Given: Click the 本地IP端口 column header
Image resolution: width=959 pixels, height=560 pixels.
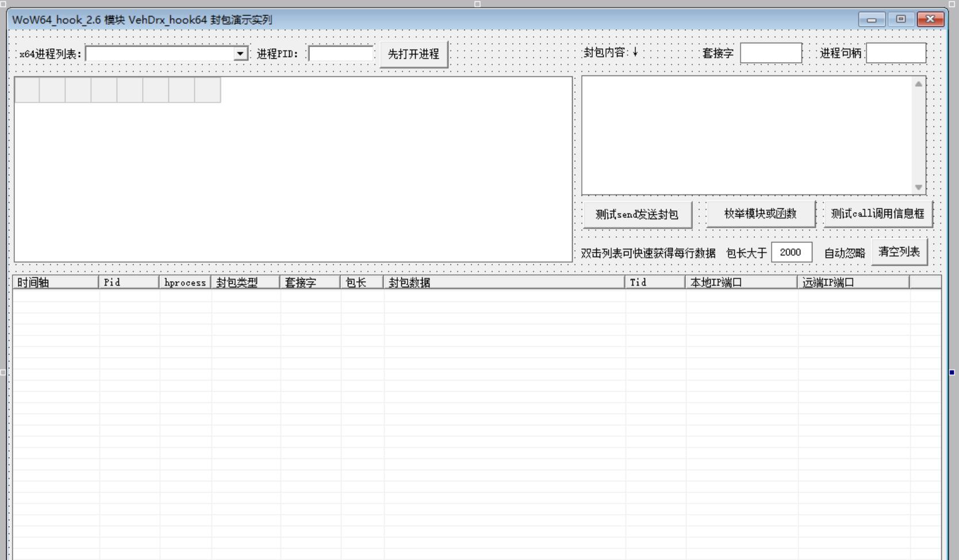Looking at the screenshot, I should point(741,282).
